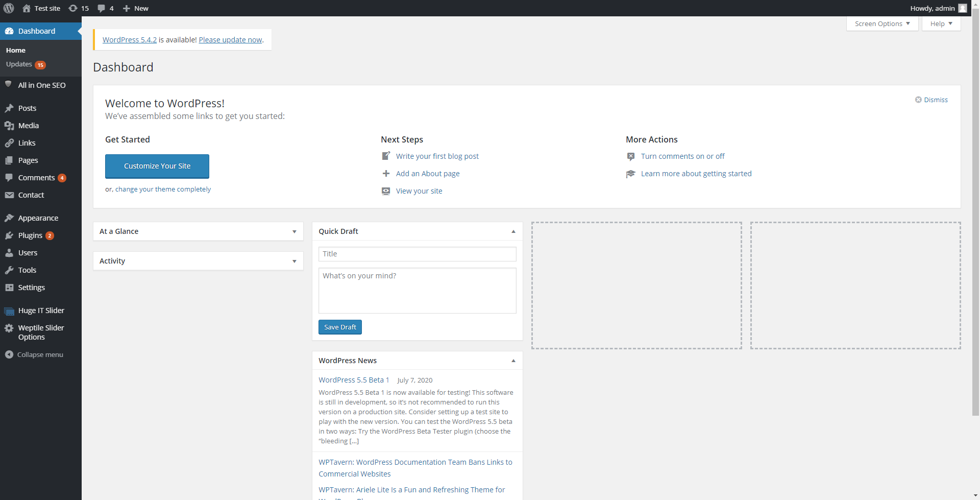The height and width of the screenshot is (500, 980).
Task: Click the What's on your mind textarea
Action: pos(418,291)
